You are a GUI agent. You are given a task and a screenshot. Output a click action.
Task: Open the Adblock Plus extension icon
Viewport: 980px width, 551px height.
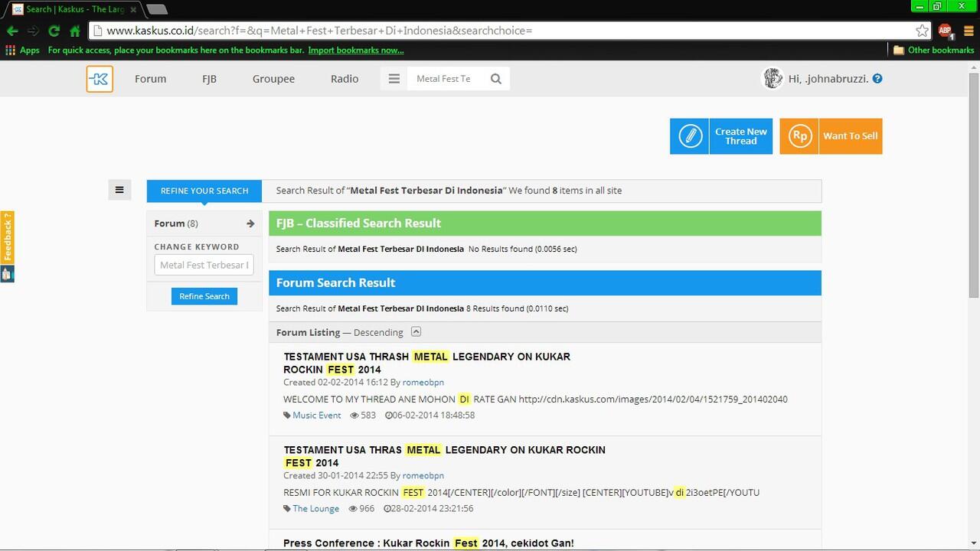click(946, 31)
